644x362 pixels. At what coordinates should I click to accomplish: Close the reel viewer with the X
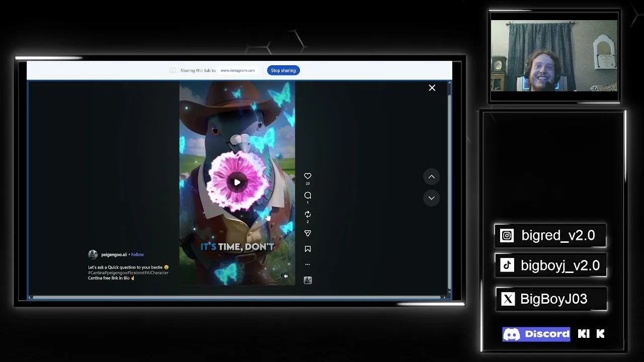tap(432, 88)
